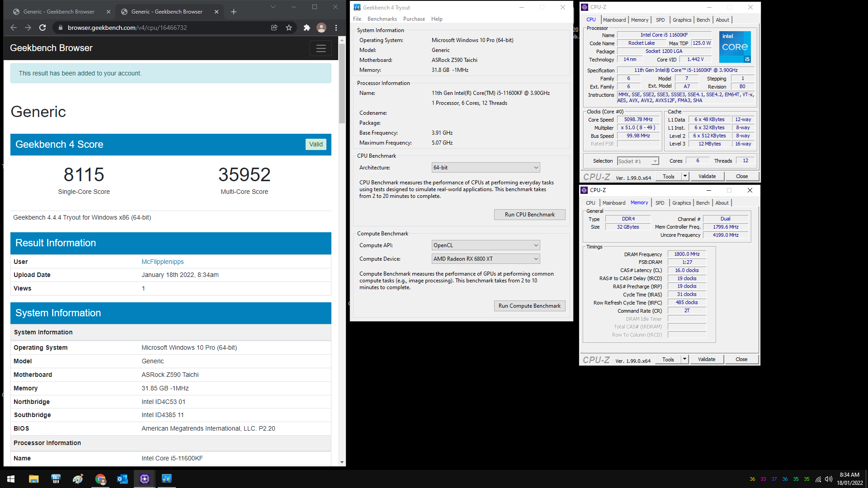Open File menu in Geekbench

click(x=357, y=19)
